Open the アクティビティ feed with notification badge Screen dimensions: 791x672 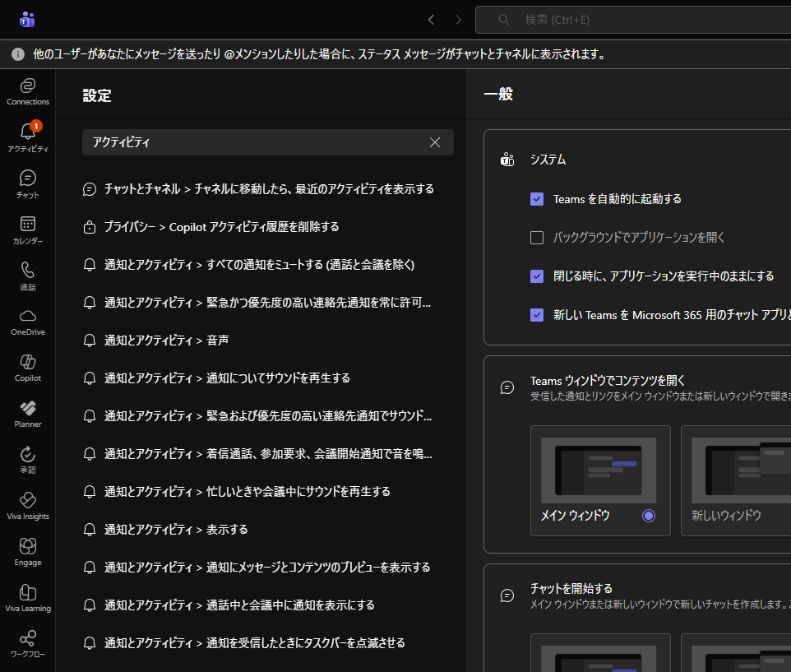[28, 137]
